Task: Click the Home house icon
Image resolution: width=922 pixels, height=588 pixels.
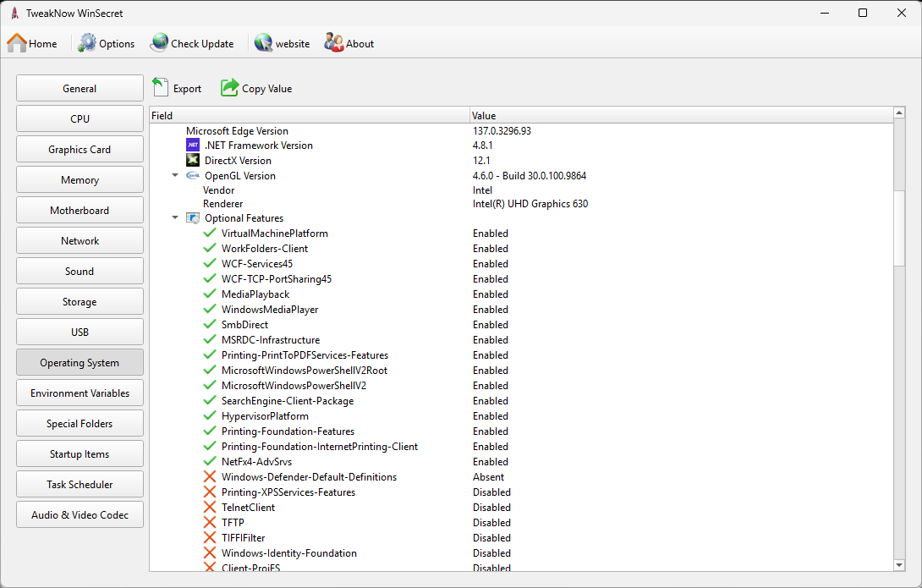Action: pyautogui.click(x=16, y=43)
